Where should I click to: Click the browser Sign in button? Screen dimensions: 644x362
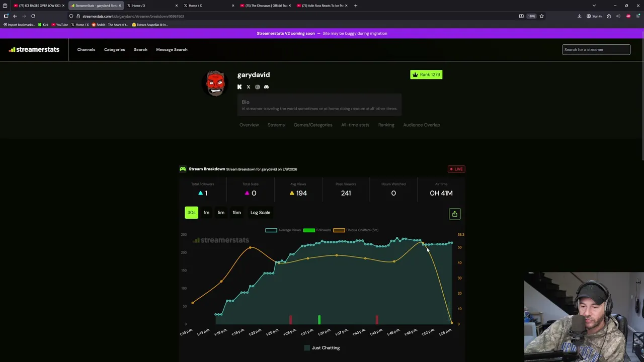594,16
